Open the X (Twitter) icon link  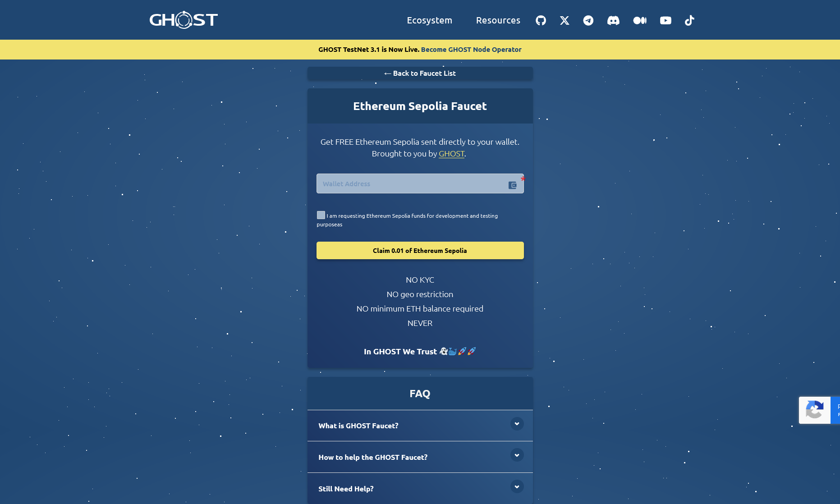click(x=565, y=20)
